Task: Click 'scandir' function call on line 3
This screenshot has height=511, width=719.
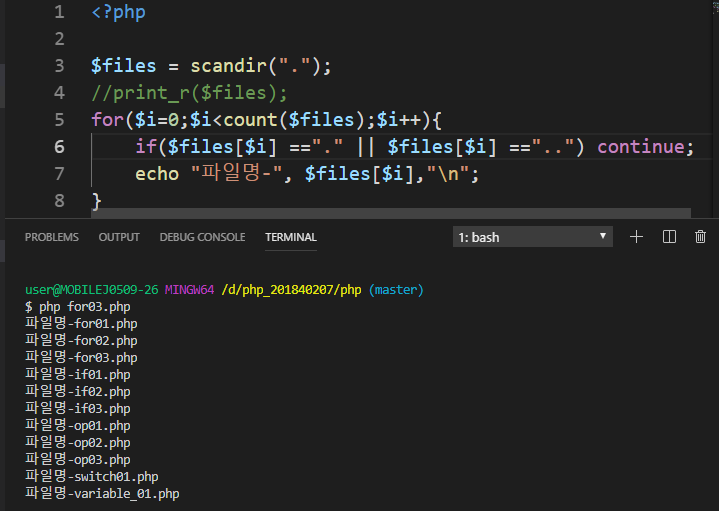Action: pos(229,66)
